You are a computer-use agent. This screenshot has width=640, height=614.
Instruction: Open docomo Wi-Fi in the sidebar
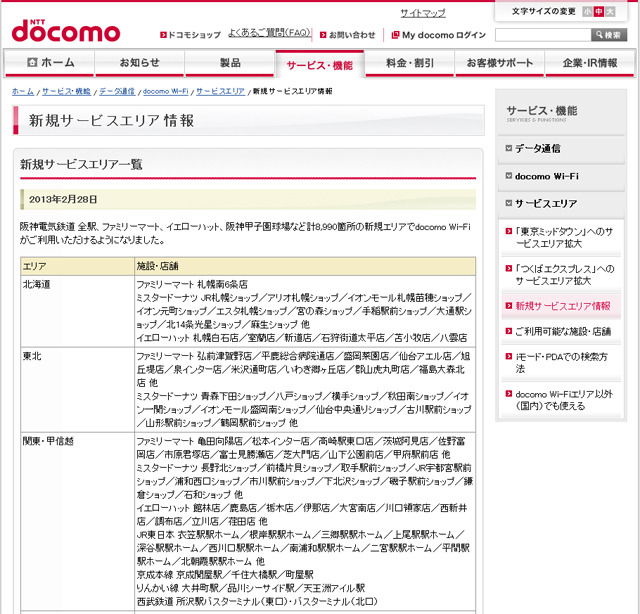click(547, 176)
